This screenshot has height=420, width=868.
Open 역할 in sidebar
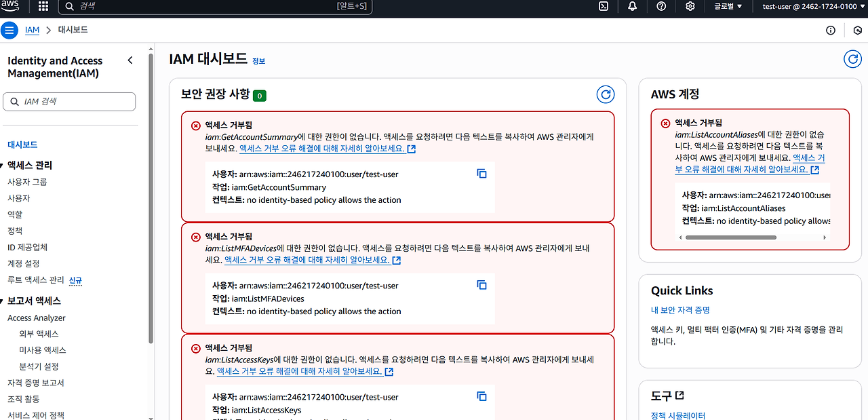click(15, 214)
